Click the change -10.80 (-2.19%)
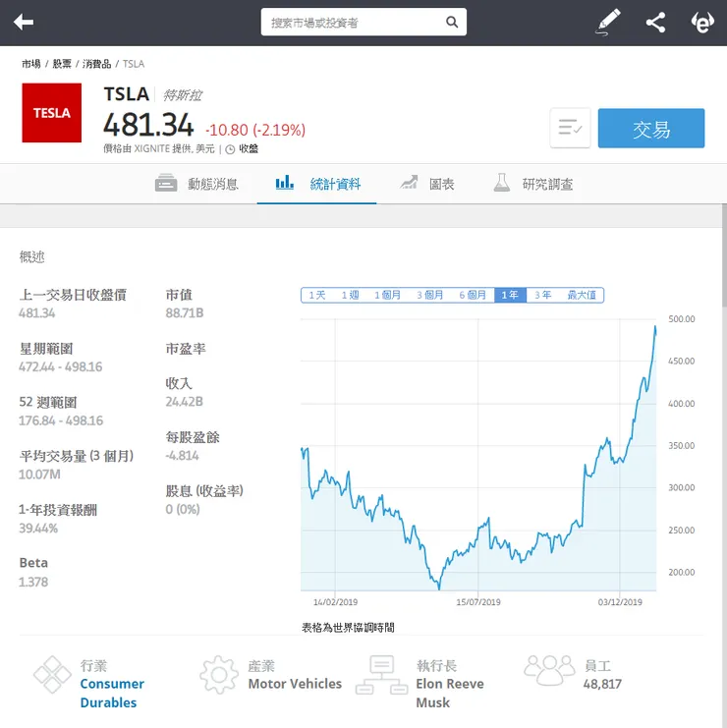 click(x=255, y=130)
